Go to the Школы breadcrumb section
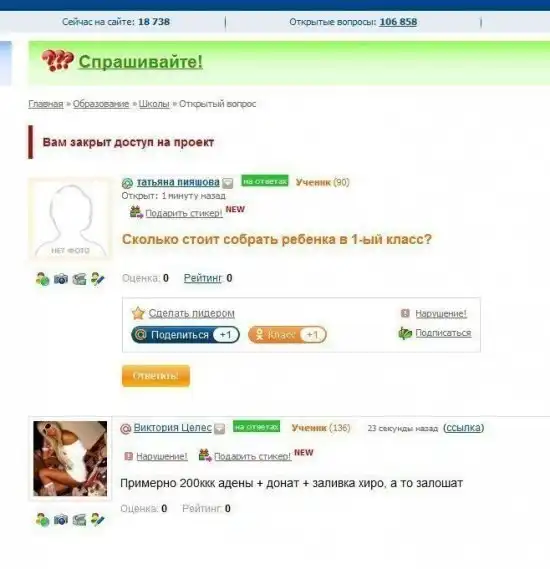The height and width of the screenshot is (569, 550). [x=154, y=104]
